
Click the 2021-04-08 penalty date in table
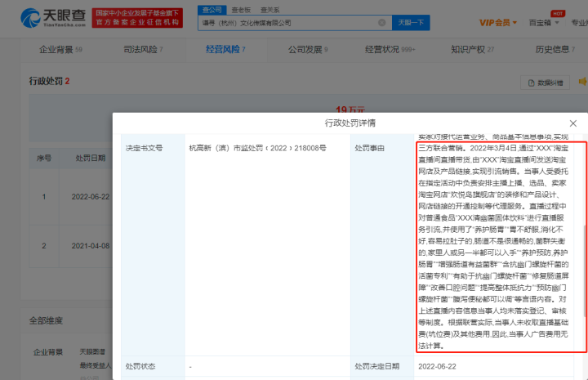[91, 246]
